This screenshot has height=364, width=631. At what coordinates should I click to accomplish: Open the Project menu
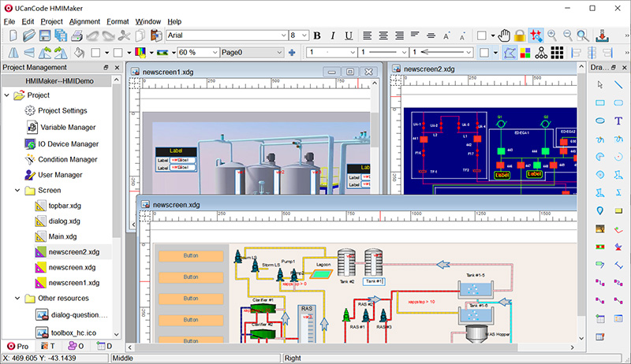point(51,22)
